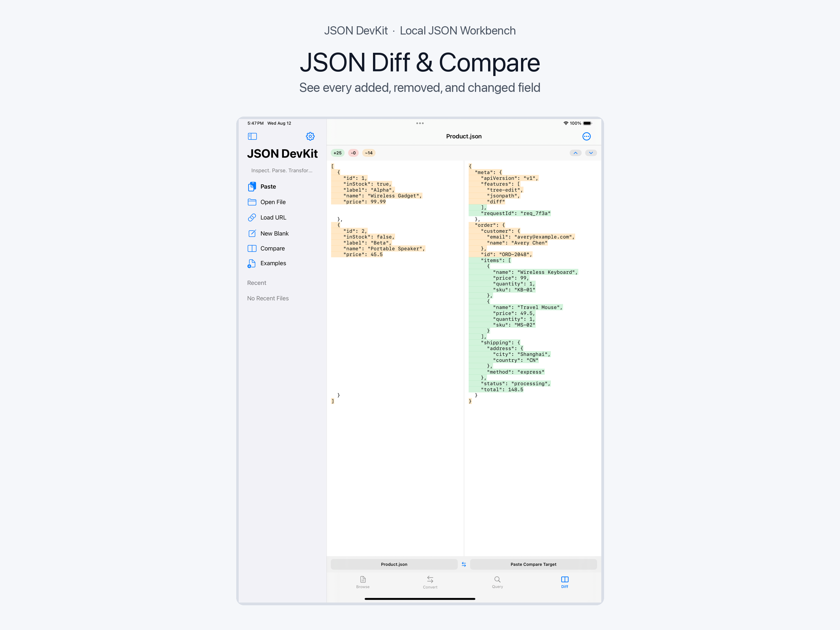Toggle the sidebar panel icon
The height and width of the screenshot is (630, 840).
(x=252, y=136)
